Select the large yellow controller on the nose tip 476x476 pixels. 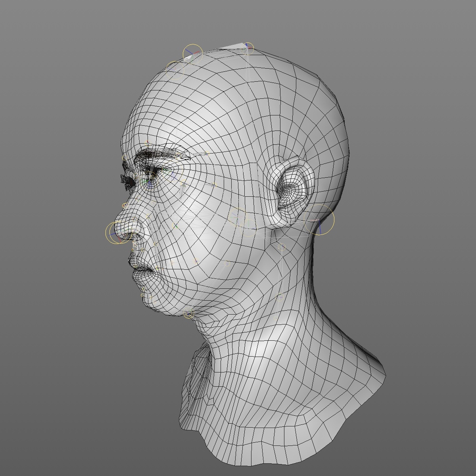pyautogui.click(x=116, y=232)
